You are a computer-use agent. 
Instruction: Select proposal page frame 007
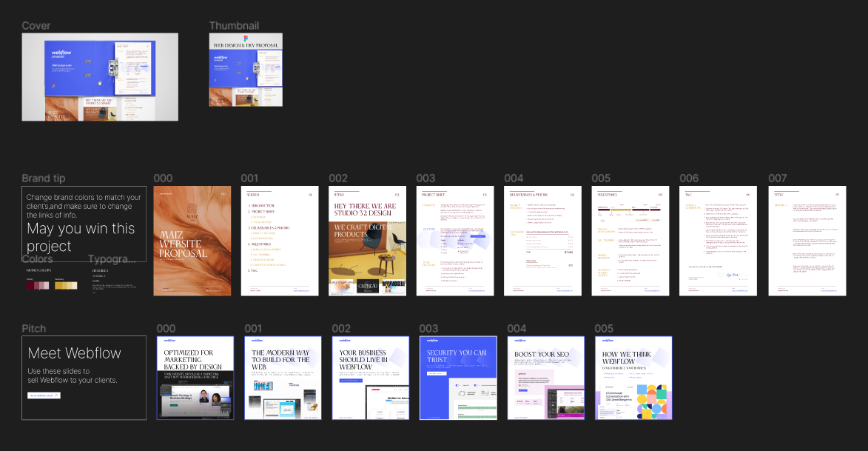point(807,241)
